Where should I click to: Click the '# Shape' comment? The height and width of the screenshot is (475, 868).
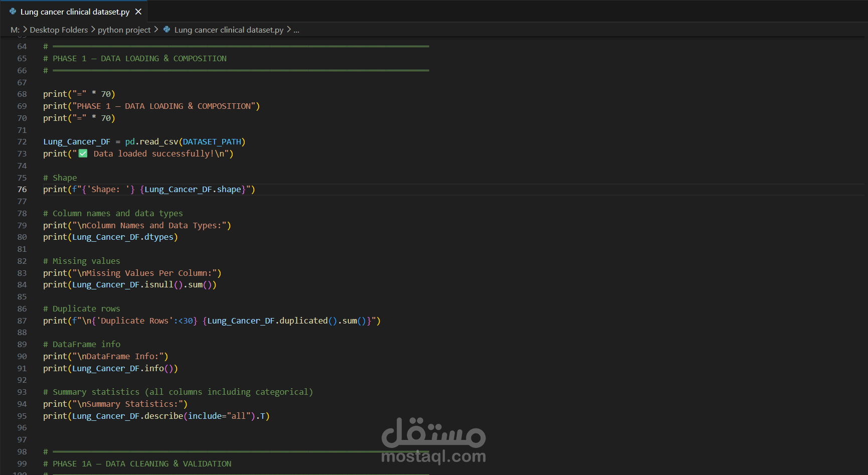pyautogui.click(x=60, y=178)
